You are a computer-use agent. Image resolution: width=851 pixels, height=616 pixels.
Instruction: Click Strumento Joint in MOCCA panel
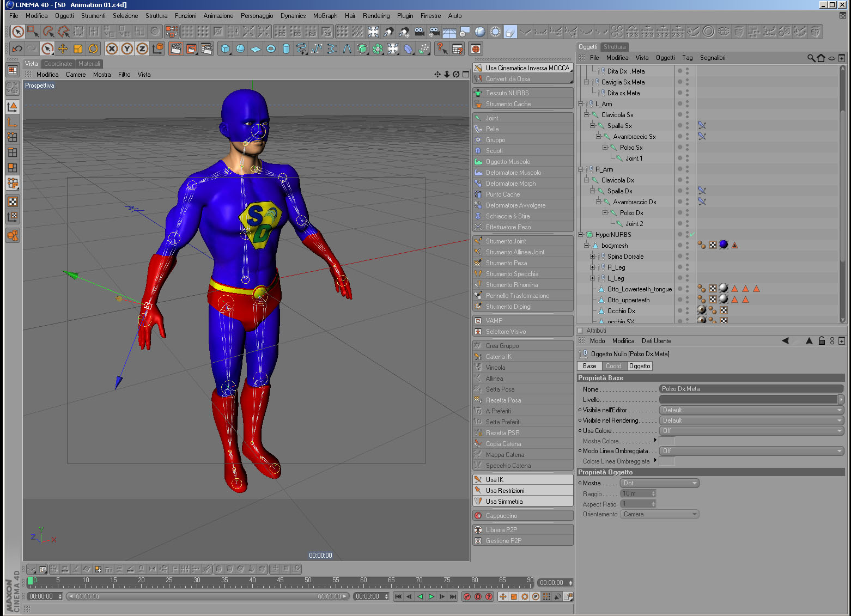(x=506, y=241)
